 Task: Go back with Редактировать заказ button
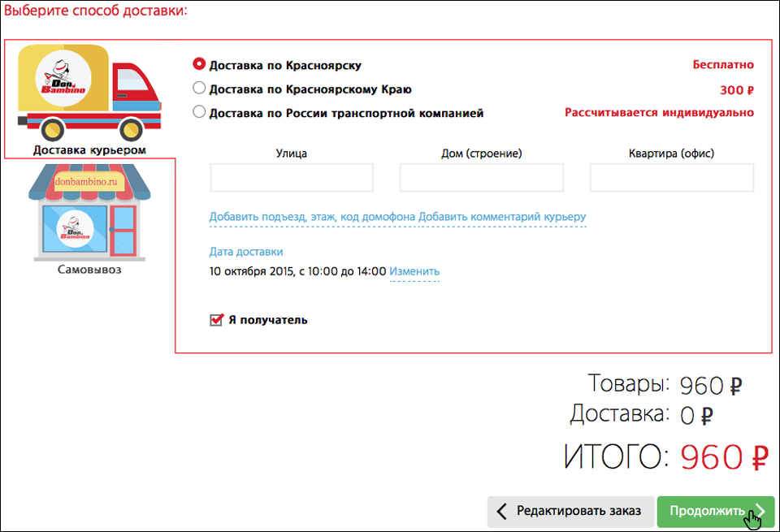click(x=570, y=511)
